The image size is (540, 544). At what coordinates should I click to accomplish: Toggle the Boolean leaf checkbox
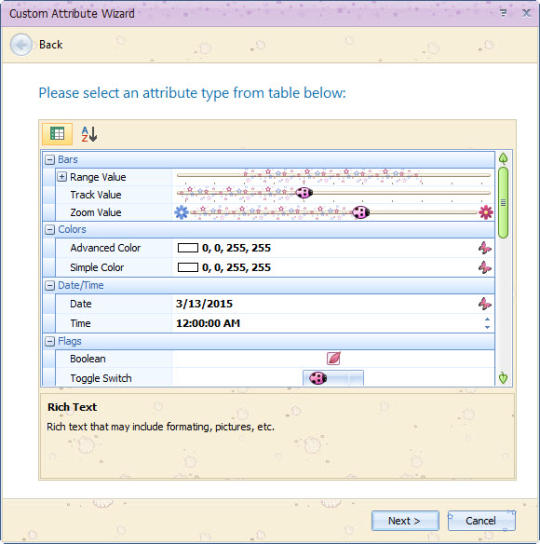[x=334, y=358]
